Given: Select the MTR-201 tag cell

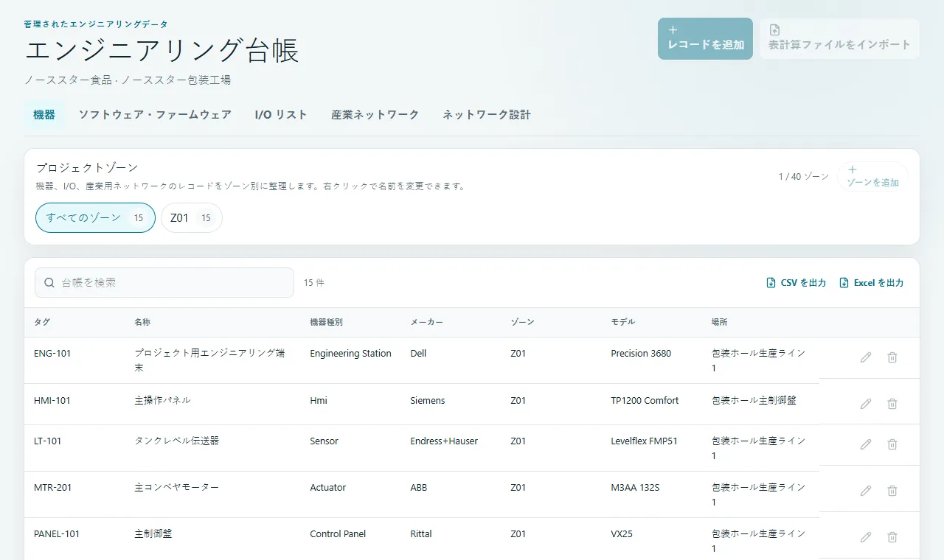Looking at the screenshot, I should (x=52, y=488).
